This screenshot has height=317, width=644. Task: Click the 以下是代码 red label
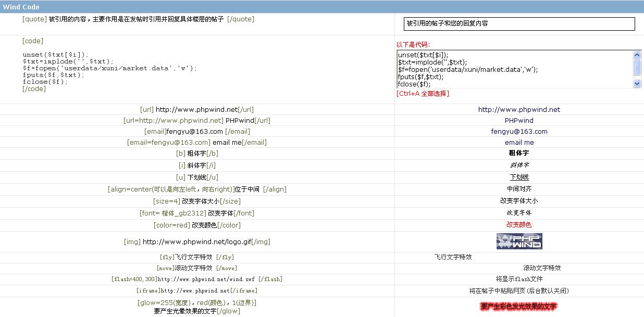pyautogui.click(x=413, y=45)
